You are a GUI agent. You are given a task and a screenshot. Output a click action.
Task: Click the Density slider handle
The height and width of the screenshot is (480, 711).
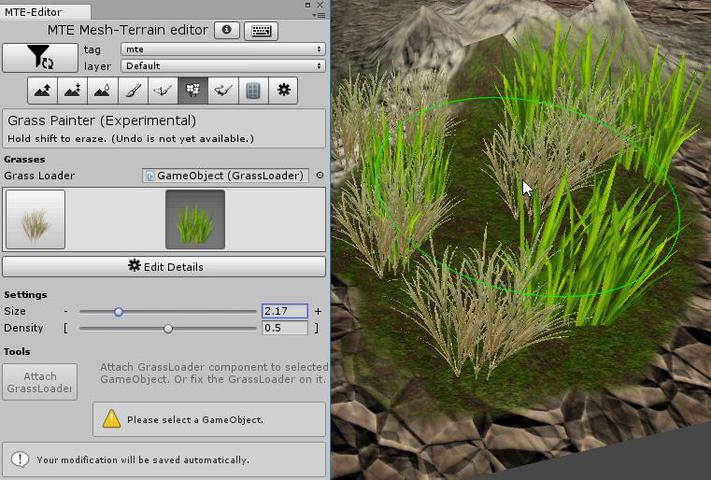[168, 328]
